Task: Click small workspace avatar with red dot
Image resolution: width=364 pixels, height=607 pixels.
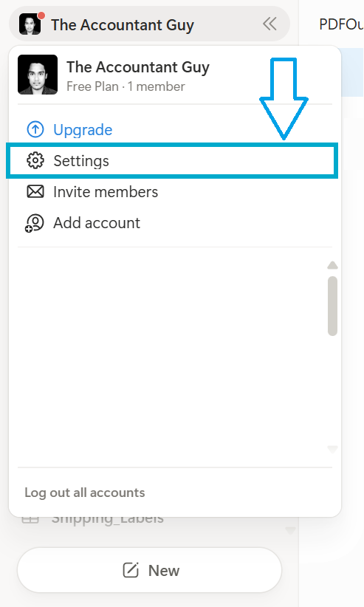Action: 31,24
